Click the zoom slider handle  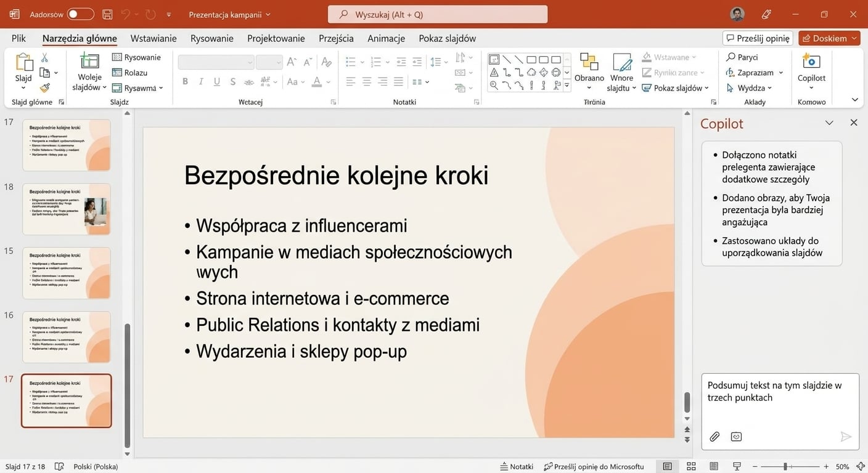click(785, 466)
